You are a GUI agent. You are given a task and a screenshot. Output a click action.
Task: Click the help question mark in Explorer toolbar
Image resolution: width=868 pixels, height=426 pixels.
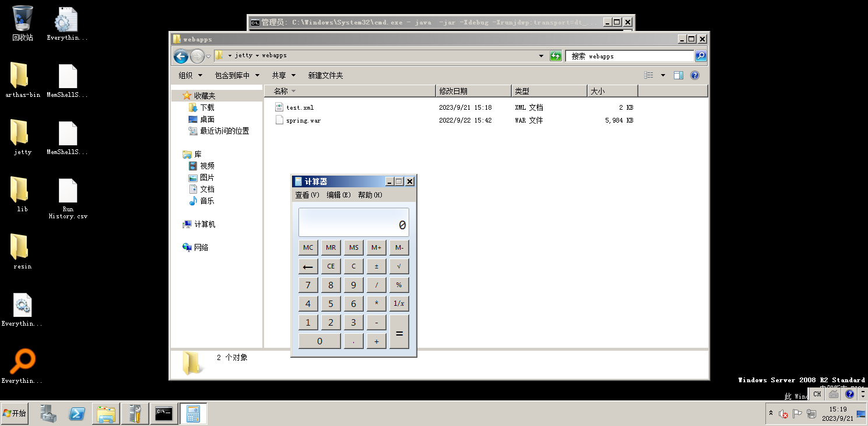click(694, 75)
